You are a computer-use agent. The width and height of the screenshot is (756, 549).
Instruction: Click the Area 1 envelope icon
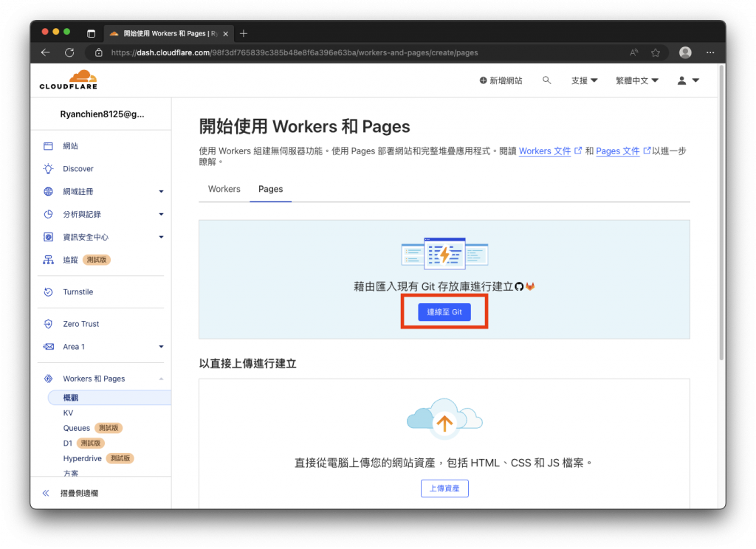pos(48,347)
